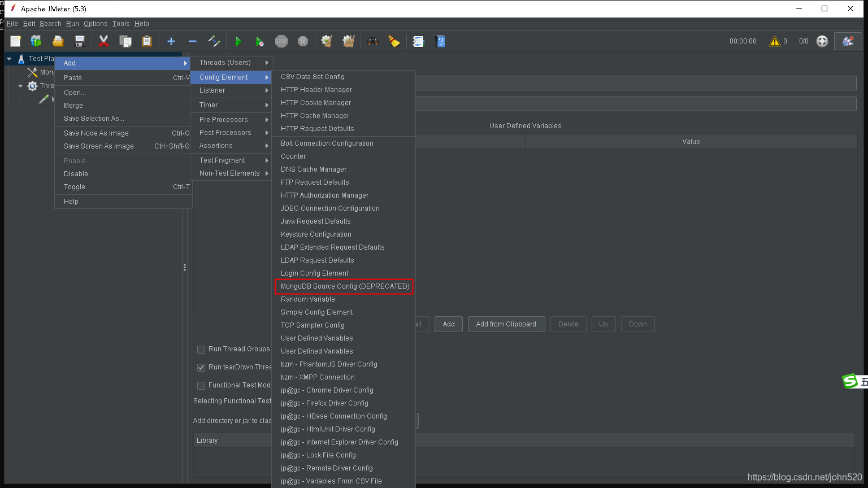This screenshot has width=868, height=488.
Task: Open the Edit menu
Action: pos(29,24)
